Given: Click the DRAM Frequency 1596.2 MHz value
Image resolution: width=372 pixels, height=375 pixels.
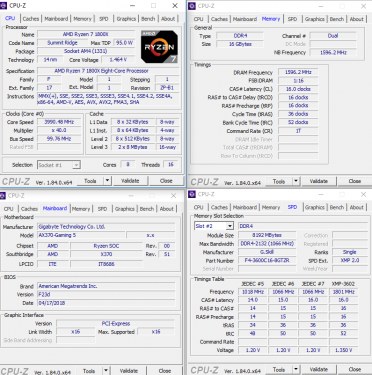Looking at the screenshot, I should pos(298,72).
